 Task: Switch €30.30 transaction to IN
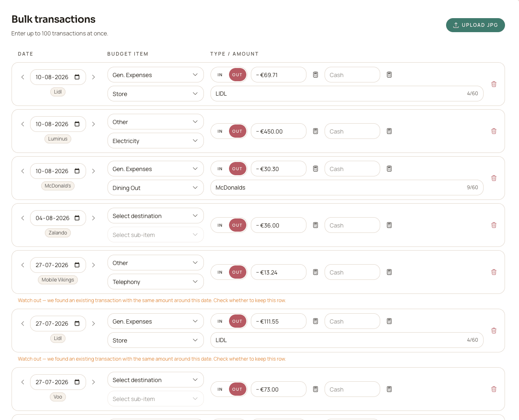[x=220, y=169]
